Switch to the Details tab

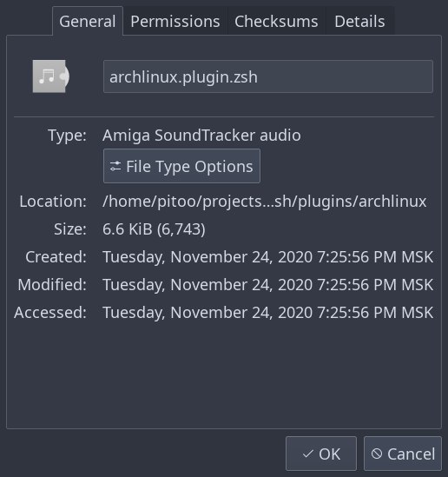click(x=359, y=22)
